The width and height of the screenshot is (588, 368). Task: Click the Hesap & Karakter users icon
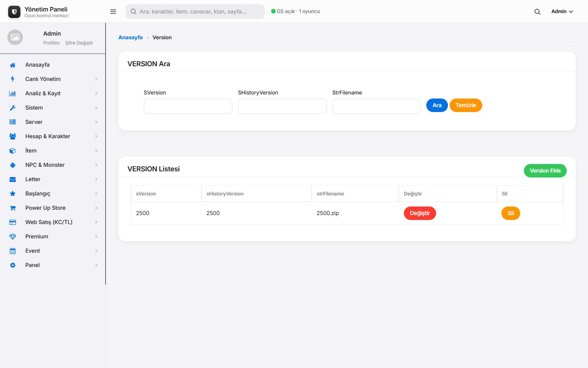[13, 137]
